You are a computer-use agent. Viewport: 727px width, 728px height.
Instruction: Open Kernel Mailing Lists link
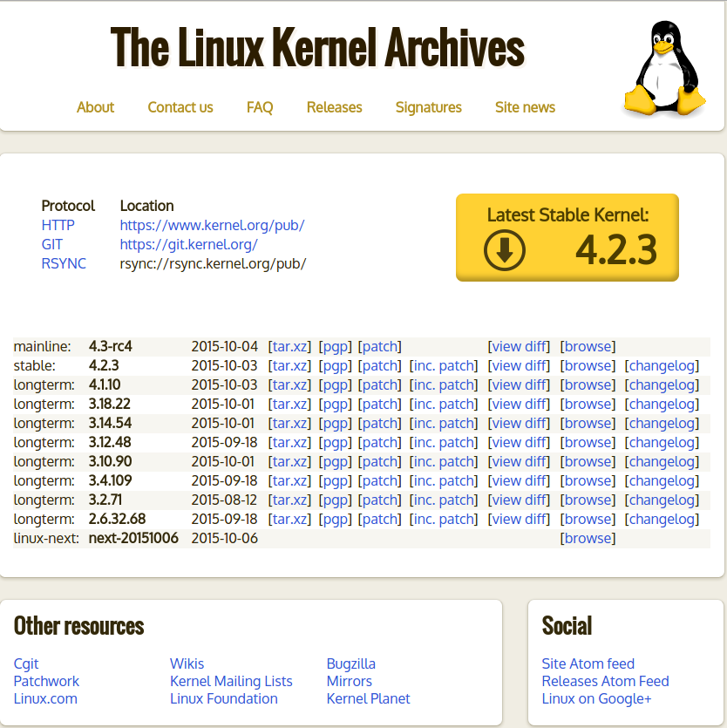coord(231,681)
